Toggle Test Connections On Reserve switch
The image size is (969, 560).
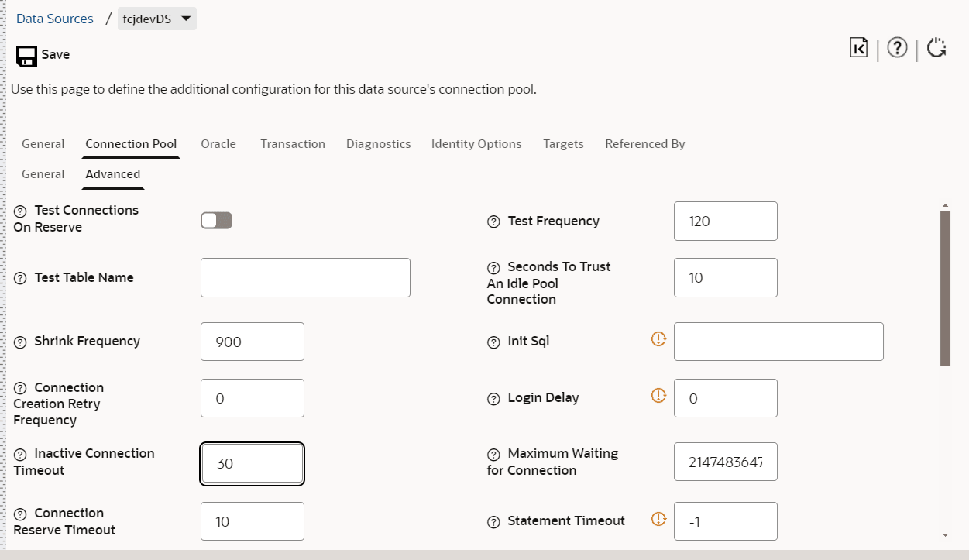coord(216,221)
